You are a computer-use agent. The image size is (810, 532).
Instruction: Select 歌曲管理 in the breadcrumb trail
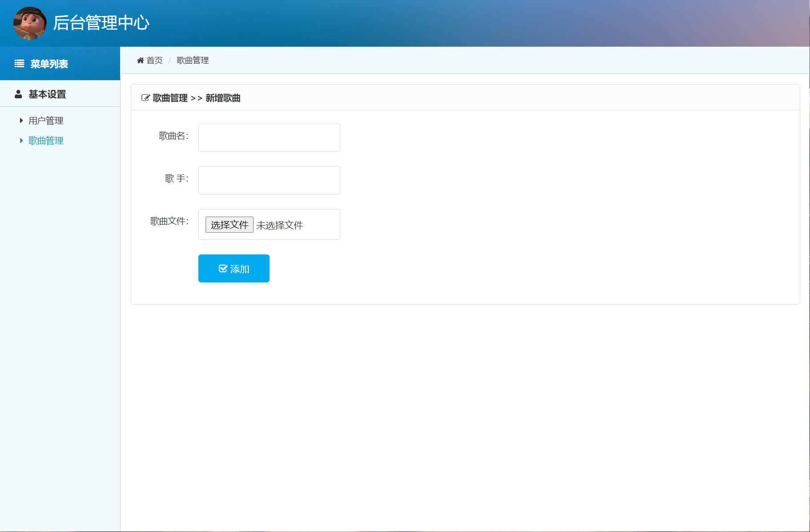click(x=192, y=60)
